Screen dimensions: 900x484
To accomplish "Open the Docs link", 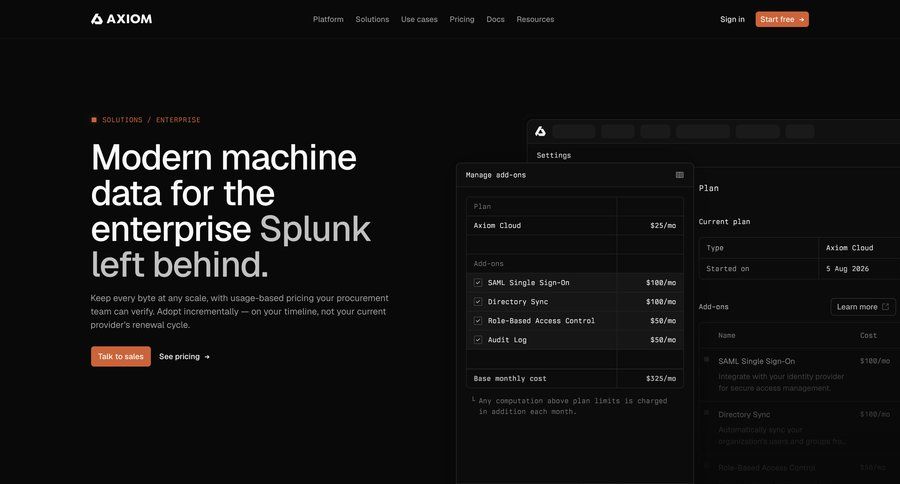I will point(495,19).
